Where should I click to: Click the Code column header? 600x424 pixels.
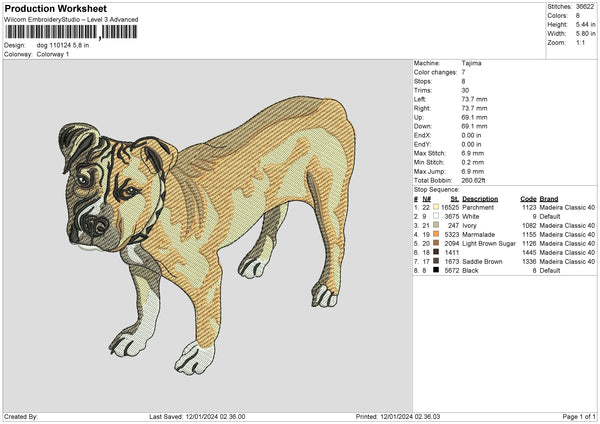point(528,198)
